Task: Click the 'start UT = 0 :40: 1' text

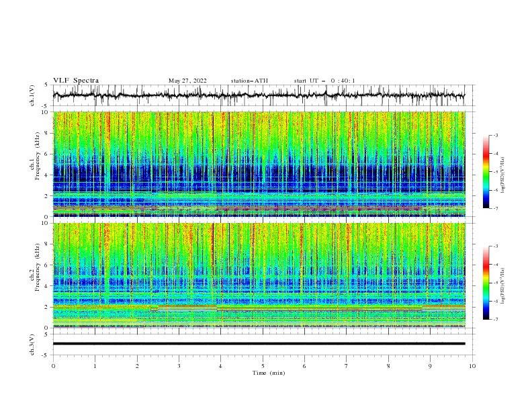Action: pyautogui.click(x=324, y=81)
